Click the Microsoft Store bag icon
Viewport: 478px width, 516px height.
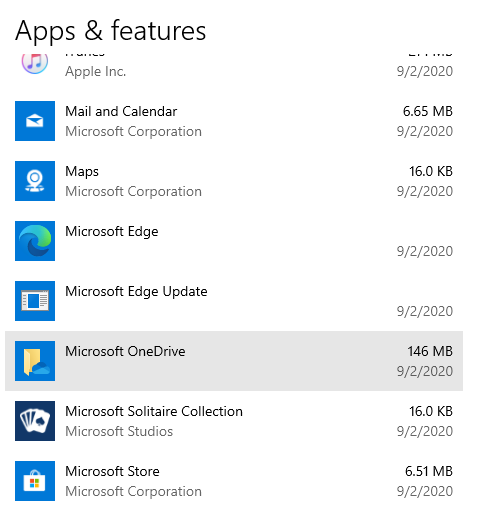(35, 481)
